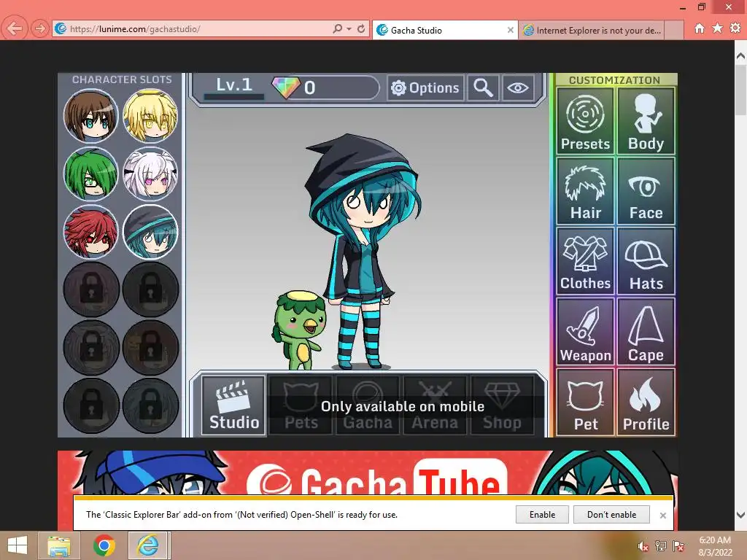Expand the address bar autocomplete dropdown arrow

coord(349,28)
